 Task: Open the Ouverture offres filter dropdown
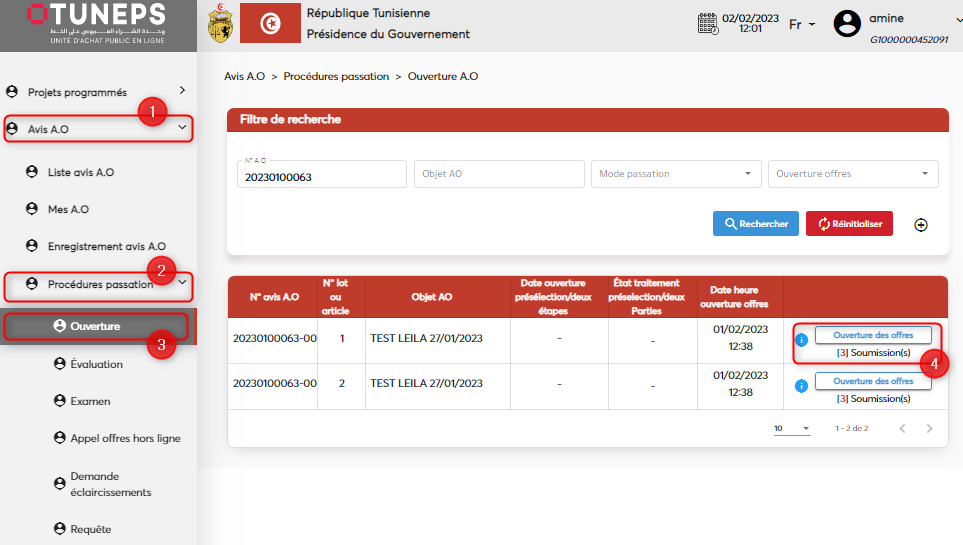852,174
